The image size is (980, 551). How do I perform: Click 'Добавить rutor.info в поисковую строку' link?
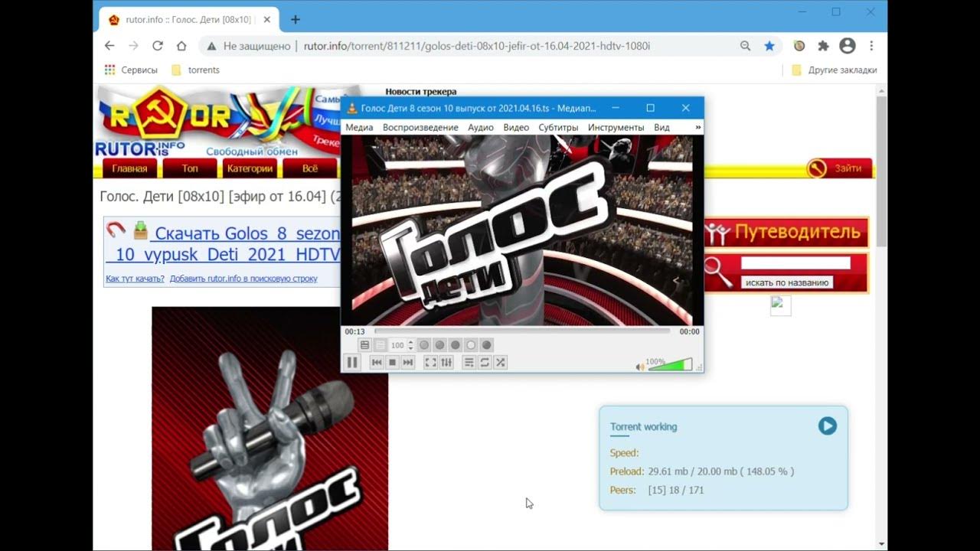coord(243,279)
